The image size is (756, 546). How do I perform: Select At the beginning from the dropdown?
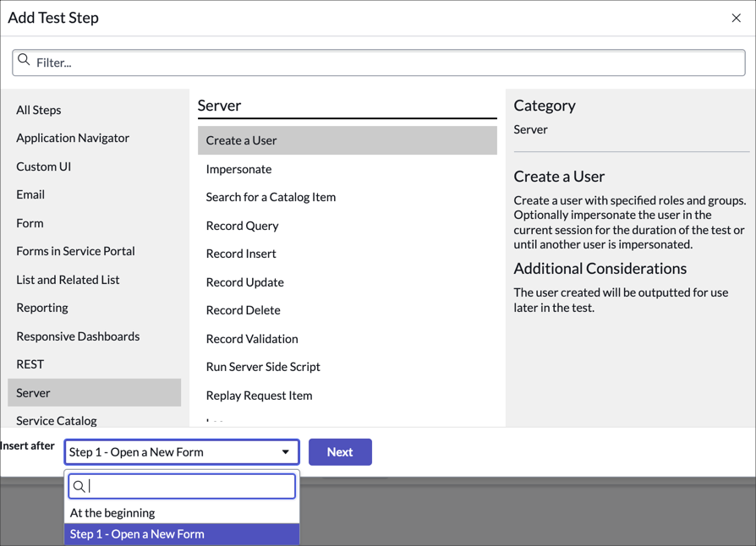(x=112, y=512)
